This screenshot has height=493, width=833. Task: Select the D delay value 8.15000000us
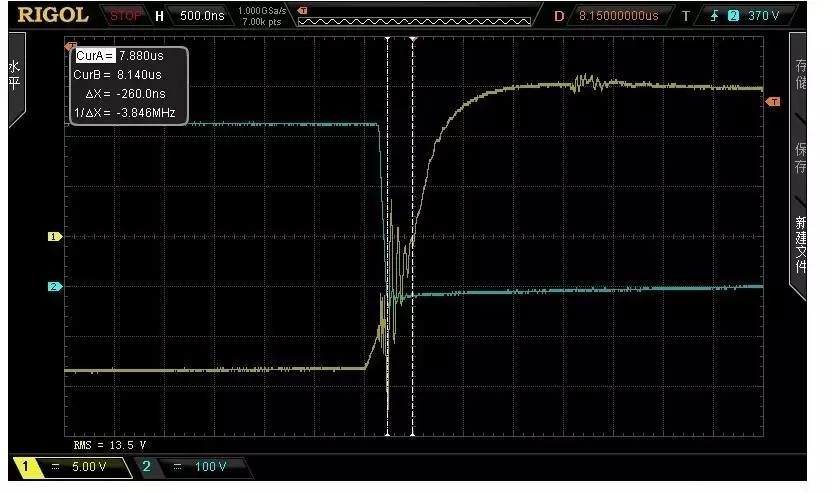coord(618,16)
